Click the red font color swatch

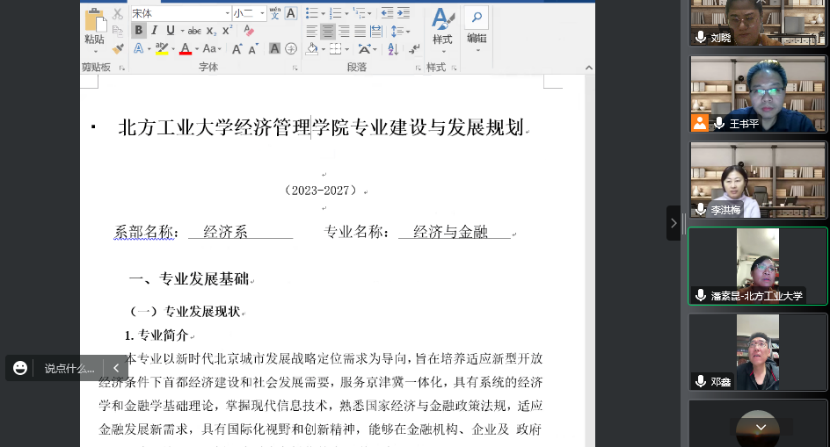[x=185, y=48]
